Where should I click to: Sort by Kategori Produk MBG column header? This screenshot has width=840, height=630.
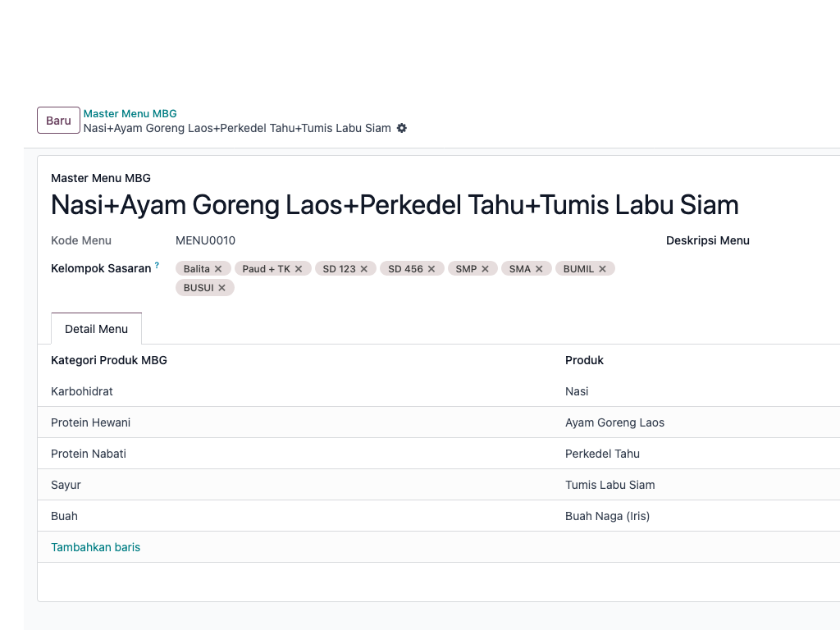[x=109, y=360]
